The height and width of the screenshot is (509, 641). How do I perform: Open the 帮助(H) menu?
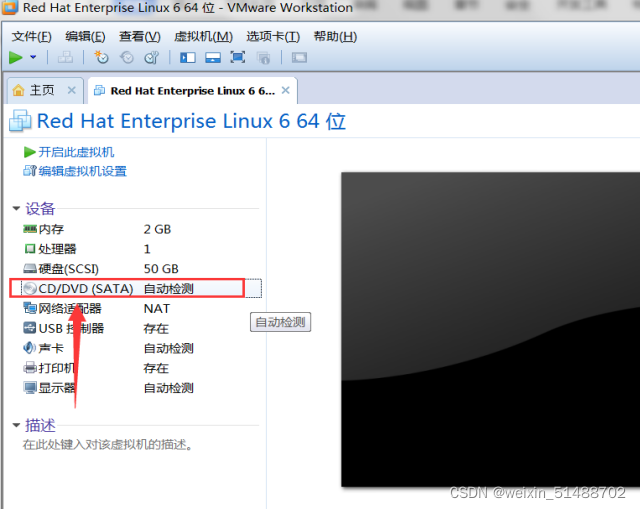pyautogui.click(x=335, y=37)
